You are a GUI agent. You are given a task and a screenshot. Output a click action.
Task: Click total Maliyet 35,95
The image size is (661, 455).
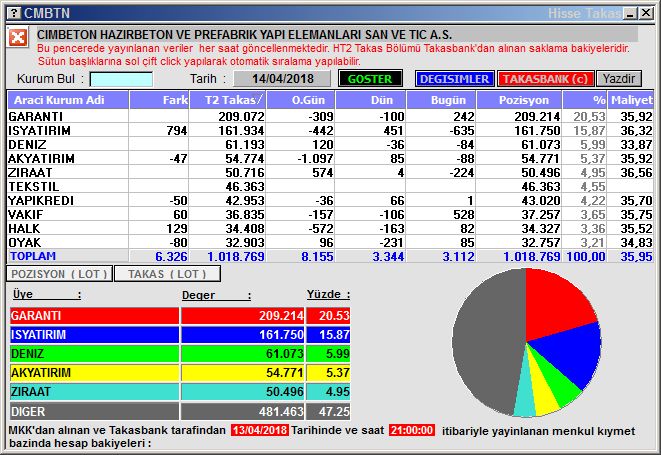[636, 256]
